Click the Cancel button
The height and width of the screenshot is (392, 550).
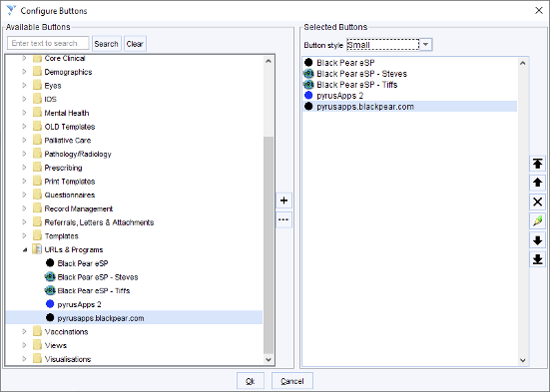tap(291, 381)
